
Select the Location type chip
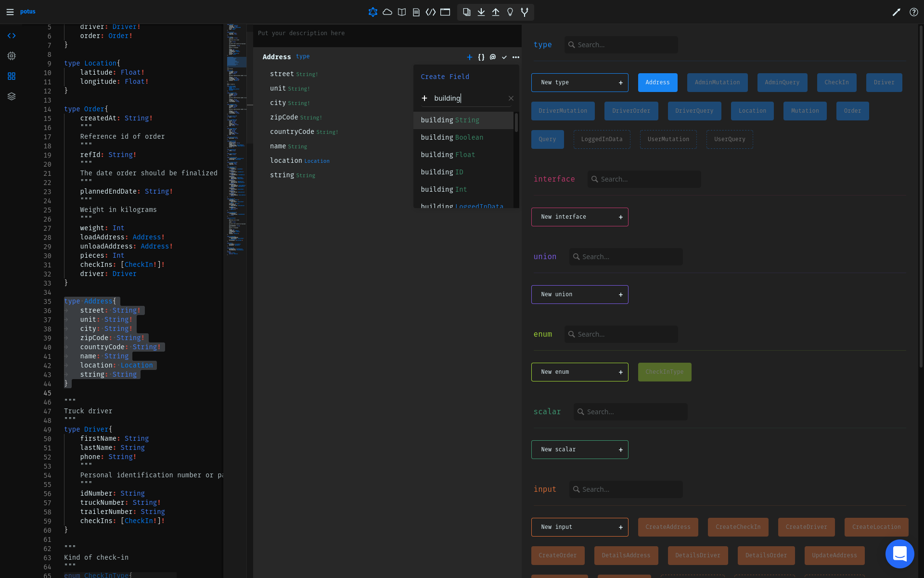point(752,111)
